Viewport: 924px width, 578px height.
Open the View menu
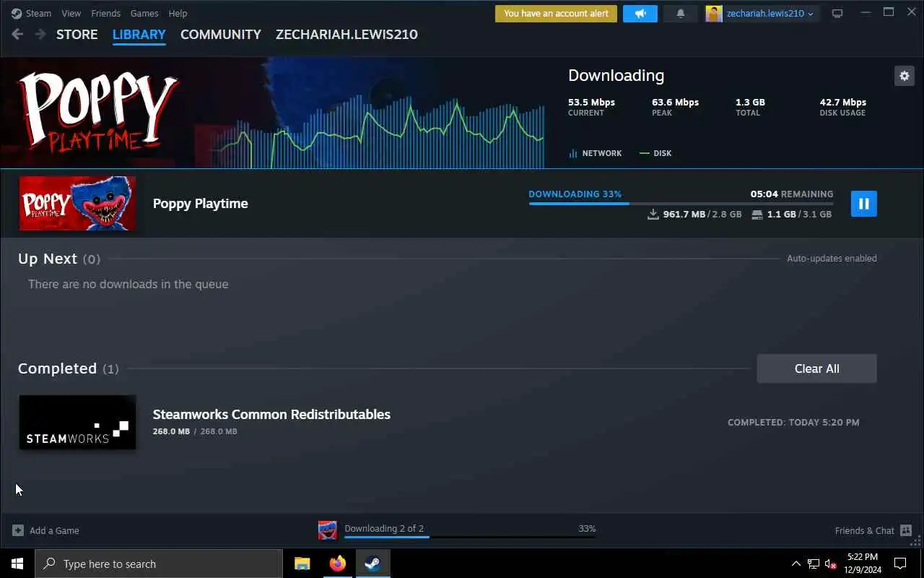[x=71, y=13]
